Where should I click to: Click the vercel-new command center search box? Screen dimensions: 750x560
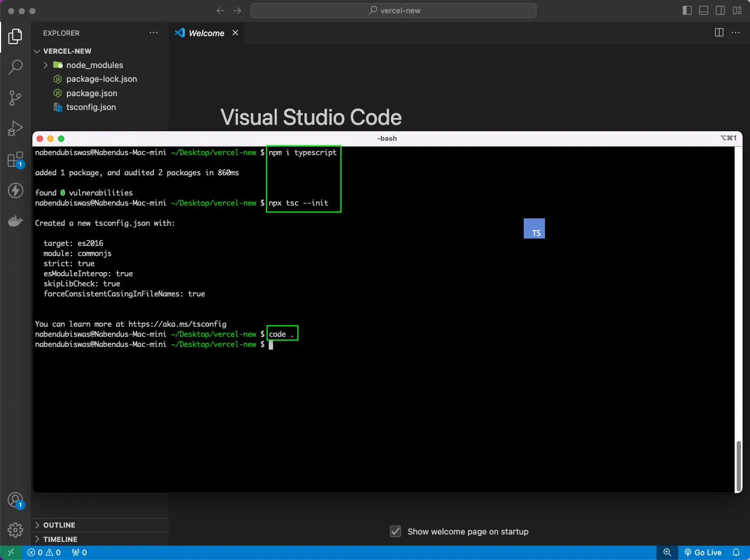[x=394, y=11]
